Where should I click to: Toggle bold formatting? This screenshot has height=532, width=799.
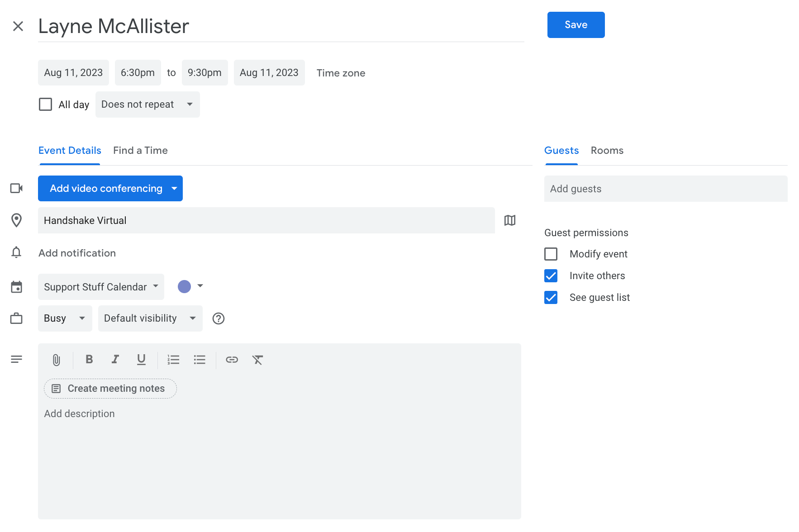[x=89, y=359]
